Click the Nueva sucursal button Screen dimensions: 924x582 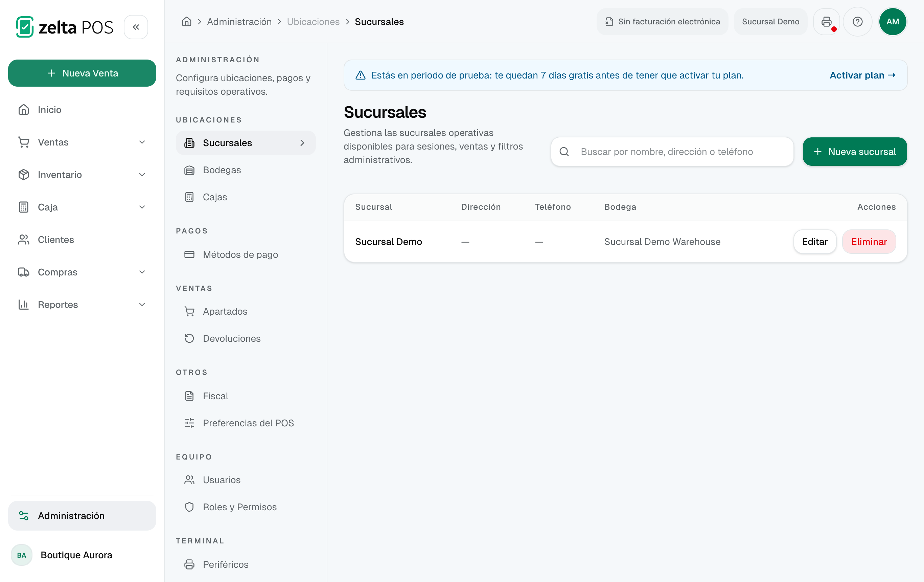coord(855,152)
